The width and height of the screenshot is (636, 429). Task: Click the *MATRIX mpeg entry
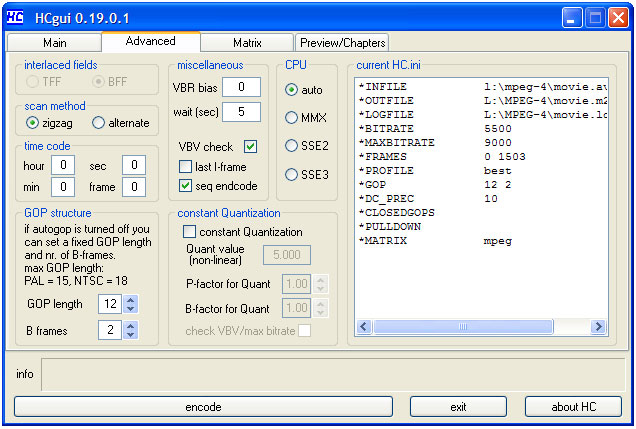point(435,240)
